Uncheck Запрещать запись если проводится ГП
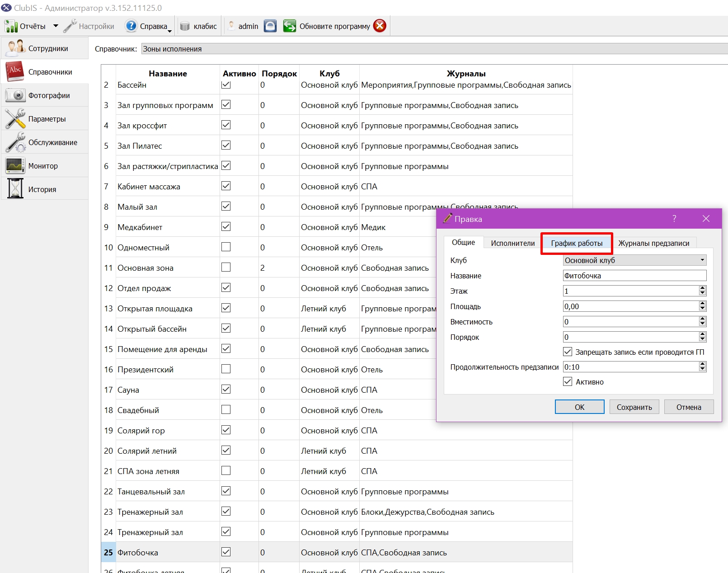 (x=568, y=352)
